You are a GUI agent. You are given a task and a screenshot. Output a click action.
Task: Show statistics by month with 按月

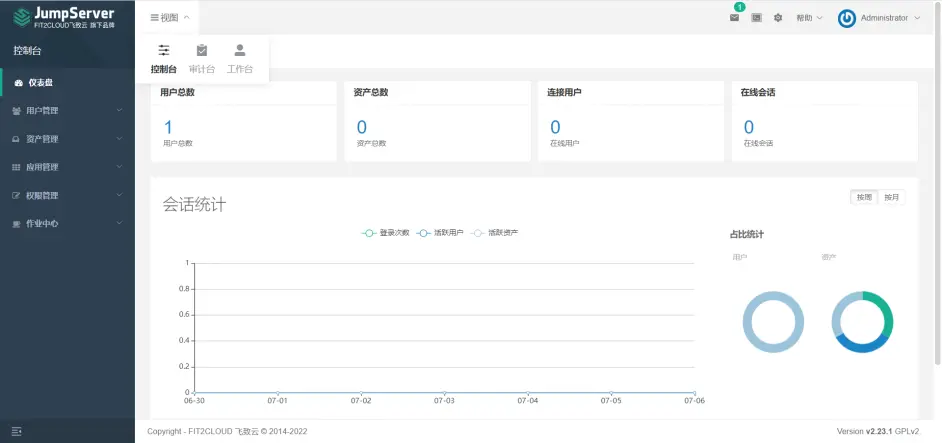click(x=892, y=197)
